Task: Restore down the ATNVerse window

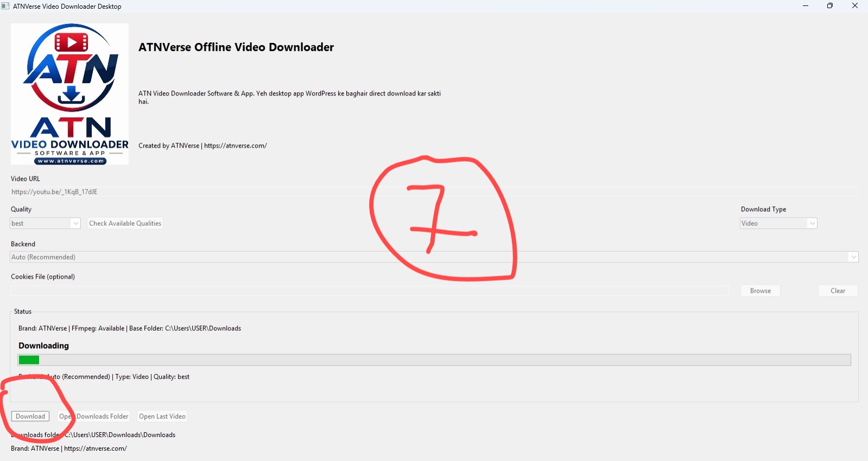Action: (x=830, y=6)
